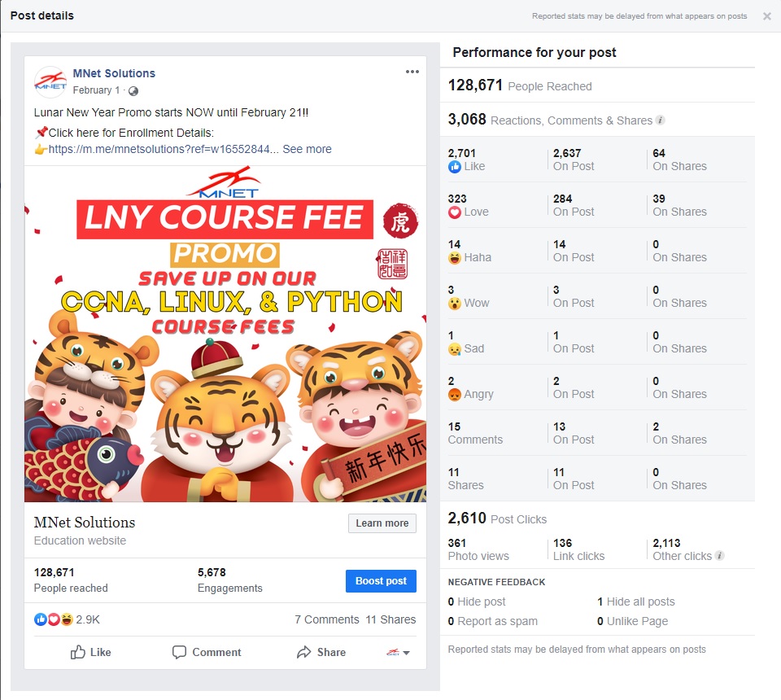
Task: Click the Share arrow button
Action: pos(321,652)
